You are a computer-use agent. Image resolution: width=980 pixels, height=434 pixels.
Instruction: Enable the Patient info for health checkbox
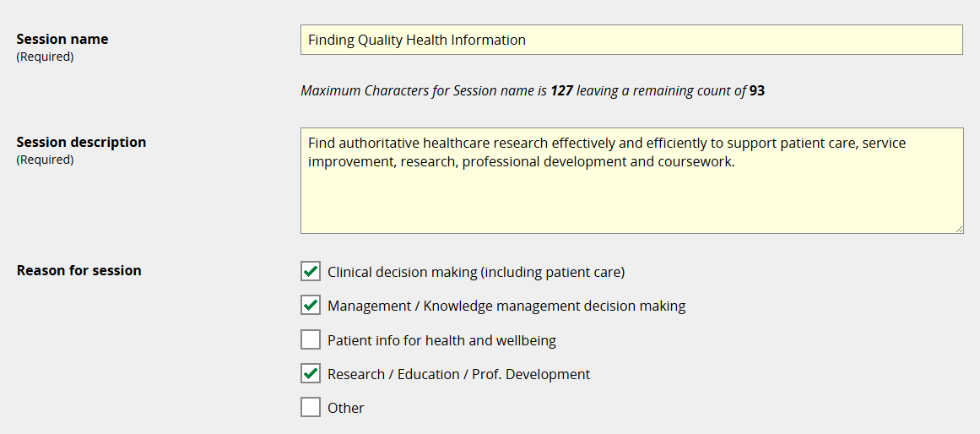tap(311, 339)
